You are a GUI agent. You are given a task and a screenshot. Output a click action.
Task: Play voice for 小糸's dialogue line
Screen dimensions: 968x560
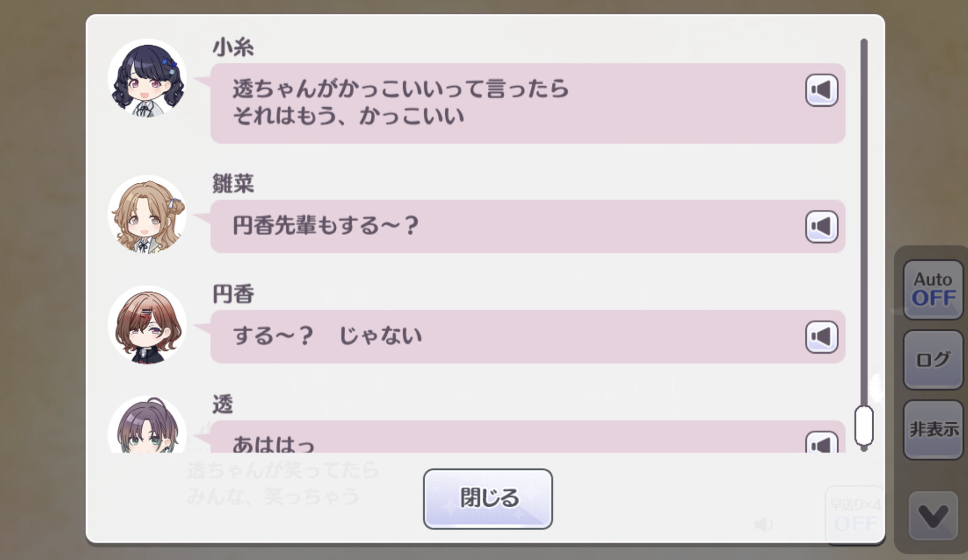(821, 90)
